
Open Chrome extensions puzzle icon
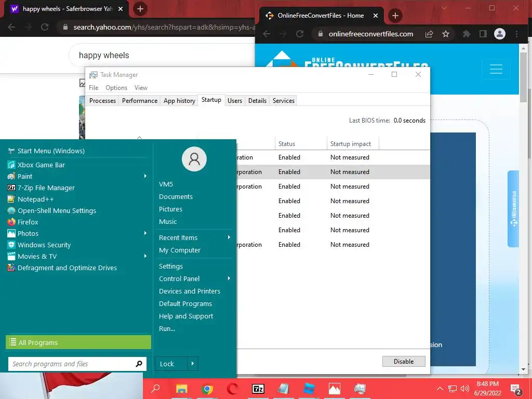coord(467,34)
